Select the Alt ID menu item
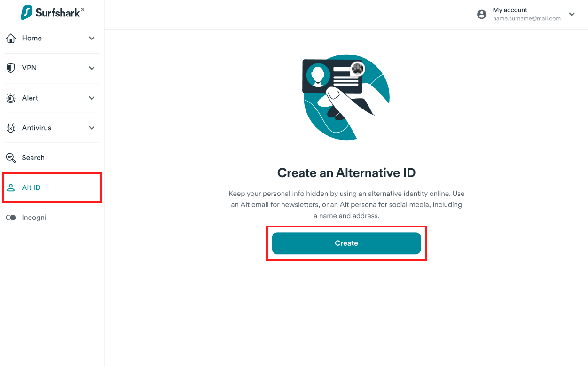The height and width of the screenshot is (367, 588). pos(52,187)
